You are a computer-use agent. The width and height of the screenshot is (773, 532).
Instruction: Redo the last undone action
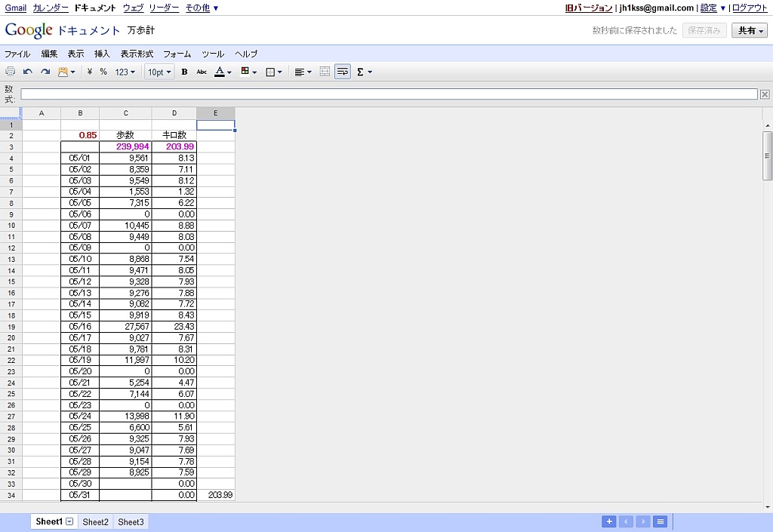pos(45,72)
